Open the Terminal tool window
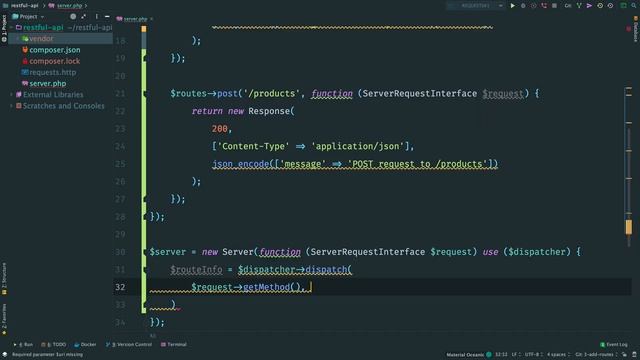This screenshot has height=360, width=640. pyautogui.click(x=174, y=344)
